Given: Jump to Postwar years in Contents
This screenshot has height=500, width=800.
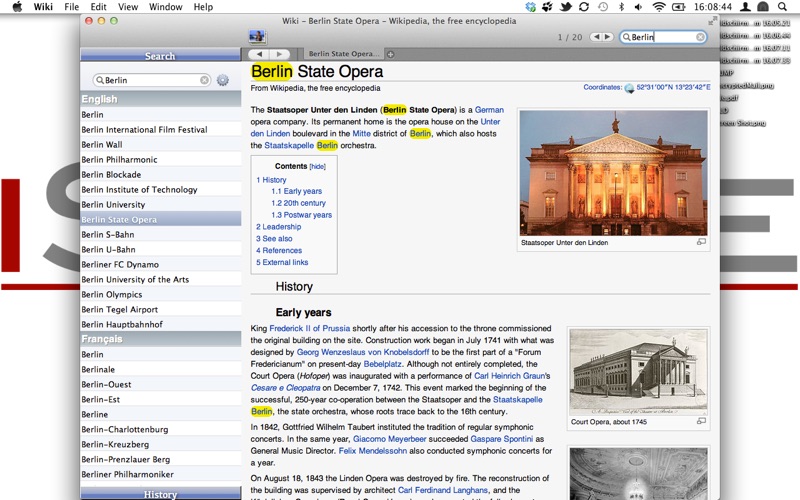Looking at the screenshot, I should (x=301, y=215).
